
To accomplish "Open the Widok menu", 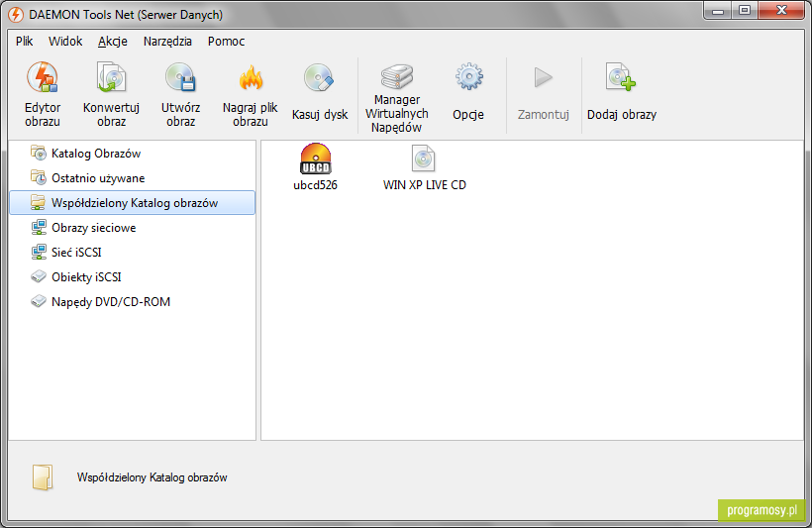I will click(x=65, y=41).
